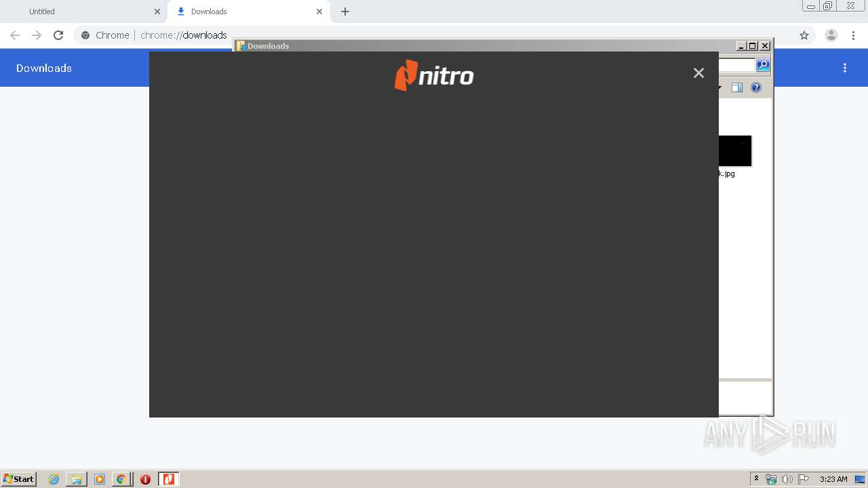Open Windows Explorer from taskbar
The height and width of the screenshot is (488, 868).
click(77, 479)
